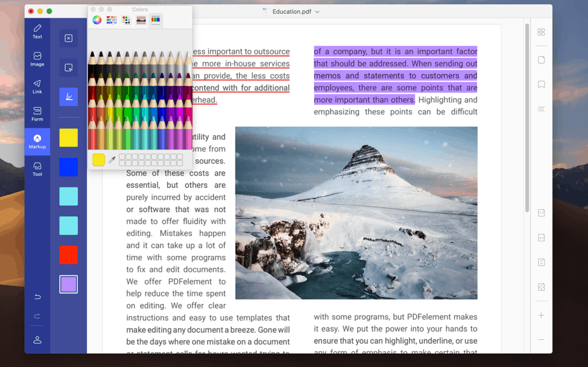Open the Pencils view in the Colors panel
588x367 pixels.
pyautogui.click(x=155, y=20)
